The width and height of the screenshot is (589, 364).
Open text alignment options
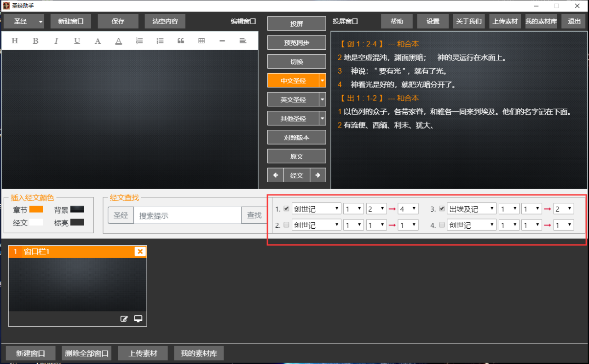pyautogui.click(x=243, y=41)
